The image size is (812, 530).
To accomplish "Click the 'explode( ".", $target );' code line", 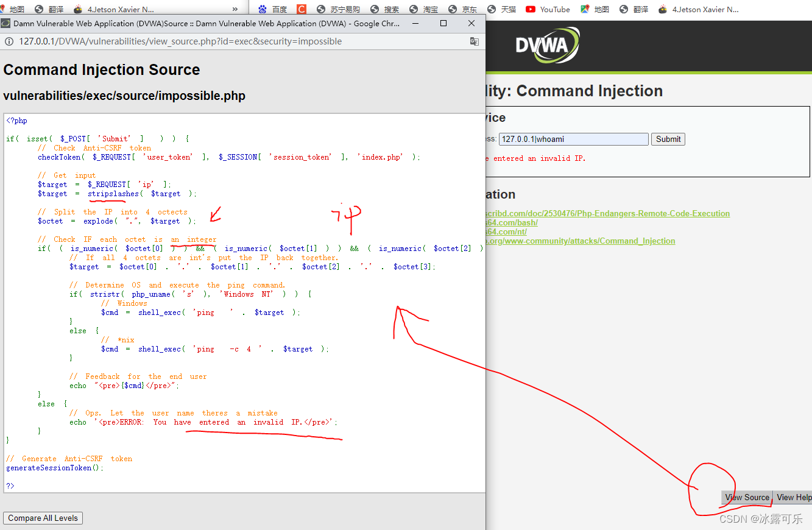I will tap(117, 221).
